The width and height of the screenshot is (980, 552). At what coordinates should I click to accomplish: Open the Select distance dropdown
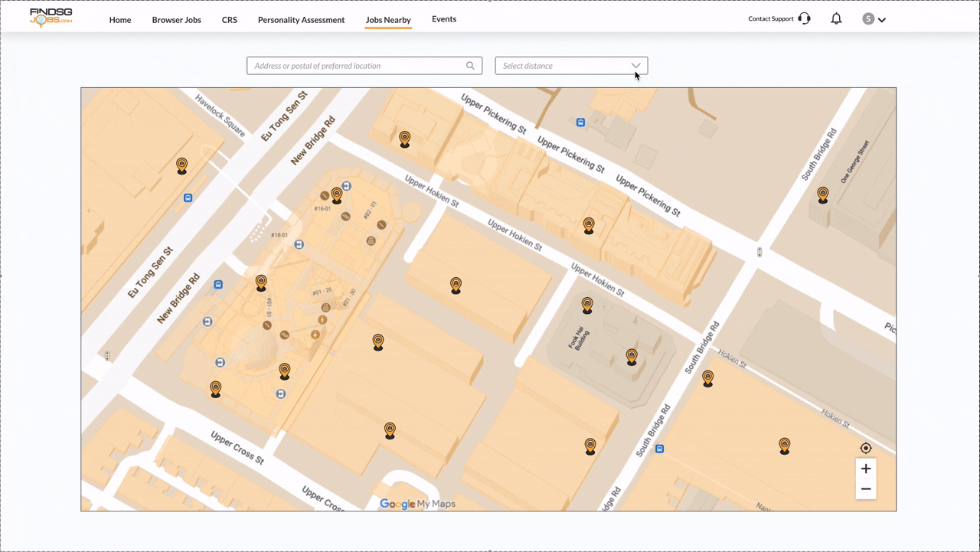pos(571,66)
